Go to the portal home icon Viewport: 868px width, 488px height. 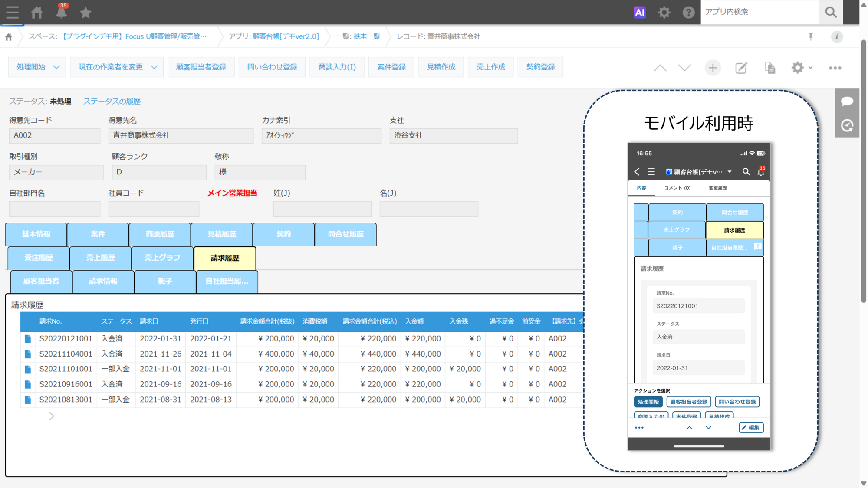tap(37, 12)
